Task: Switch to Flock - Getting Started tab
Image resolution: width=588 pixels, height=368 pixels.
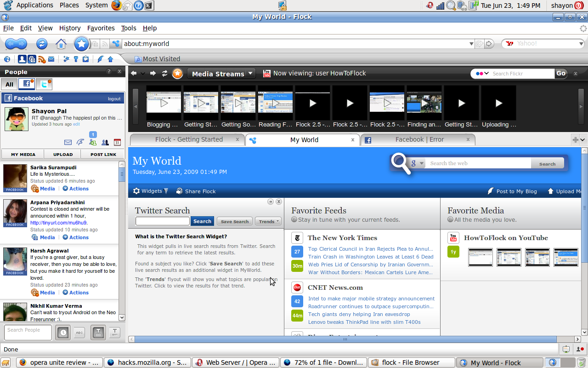Action: click(x=187, y=139)
